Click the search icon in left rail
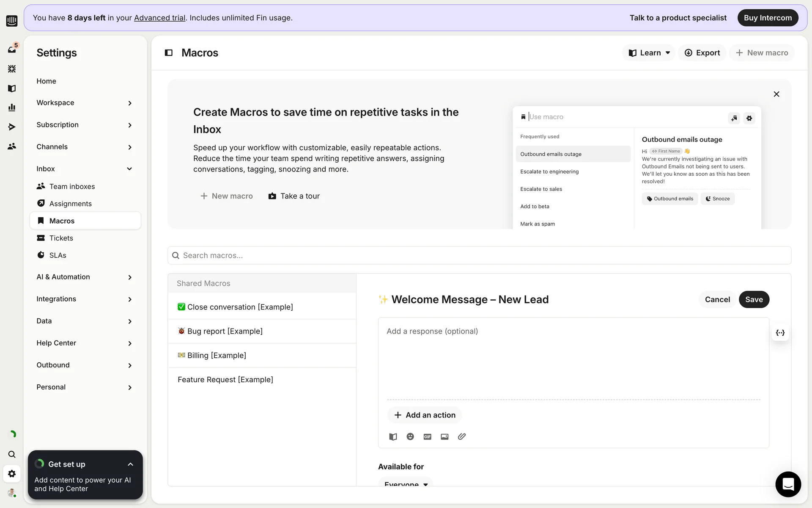Image resolution: width=812 pixels, height=508 pixels. point(12,454)
